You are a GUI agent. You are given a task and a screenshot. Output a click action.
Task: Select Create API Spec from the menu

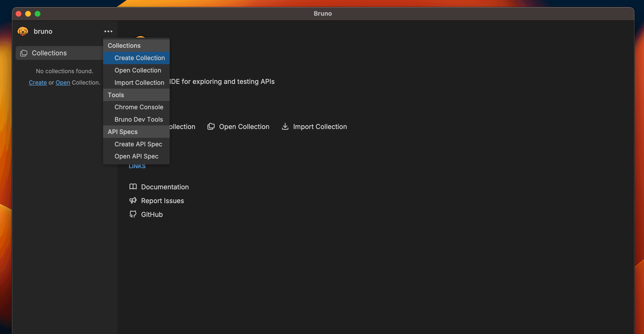(x=138, y=144)
